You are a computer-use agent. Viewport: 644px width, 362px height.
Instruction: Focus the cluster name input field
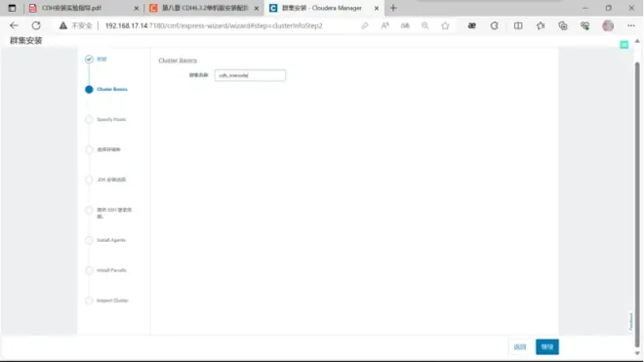[x=250, y=75]
